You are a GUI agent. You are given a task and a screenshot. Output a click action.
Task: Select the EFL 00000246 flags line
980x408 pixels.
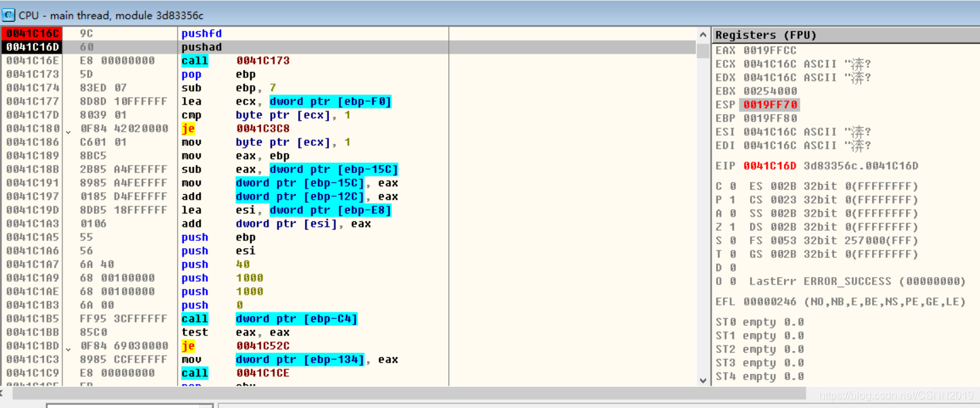click(x=841, y=301)
